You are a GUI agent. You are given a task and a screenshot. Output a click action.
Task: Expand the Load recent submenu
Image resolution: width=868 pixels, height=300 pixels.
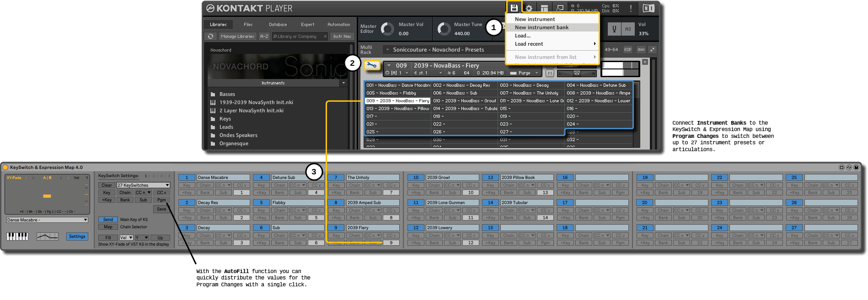[x=552, y=44]
